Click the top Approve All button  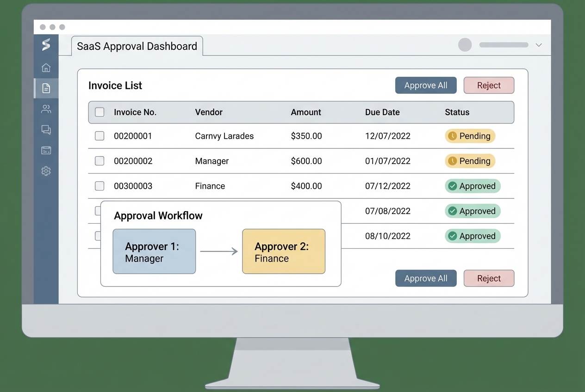click(x=425, y=85)
